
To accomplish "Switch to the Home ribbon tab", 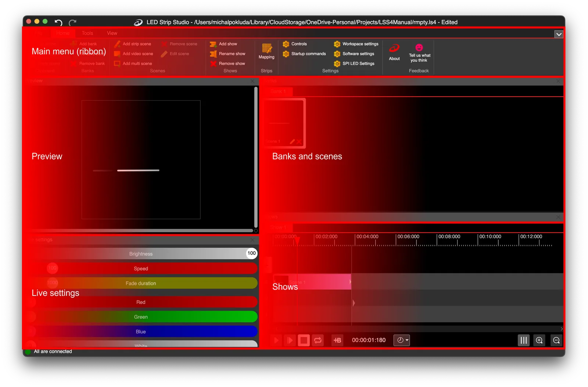I will [x=63, y=33].
